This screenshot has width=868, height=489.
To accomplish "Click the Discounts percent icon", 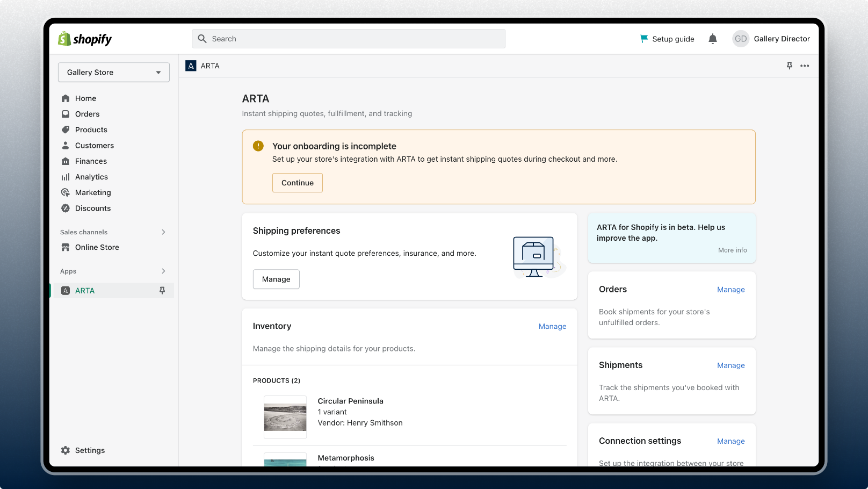I will click(x=66, y=208).
